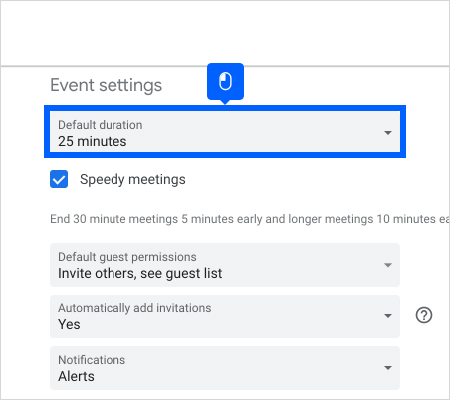
Task: Click the Default duration dropdown arrow
Action: coord(388,133)
